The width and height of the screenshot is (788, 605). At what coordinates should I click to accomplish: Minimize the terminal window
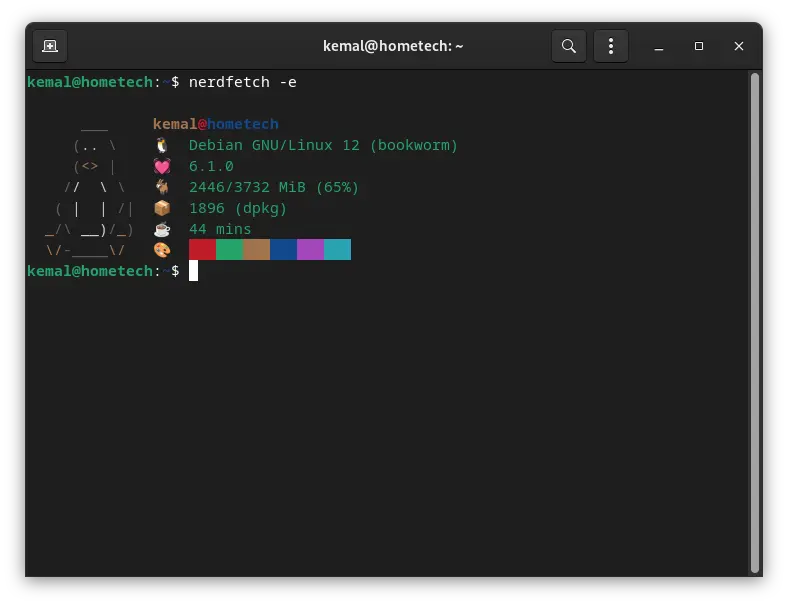click(x=658, y=46)
